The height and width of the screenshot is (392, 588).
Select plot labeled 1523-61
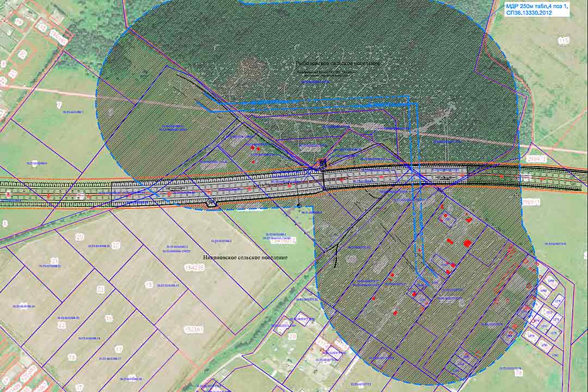193,330
